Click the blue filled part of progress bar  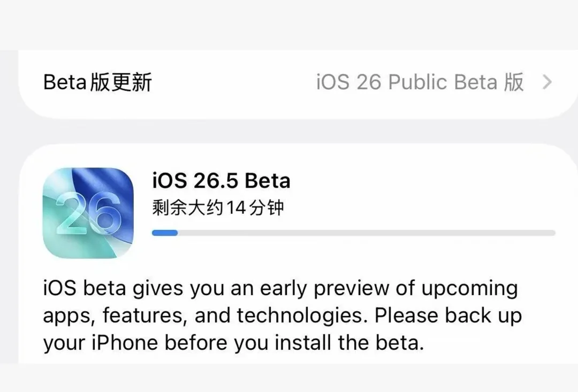coord(164,233)
